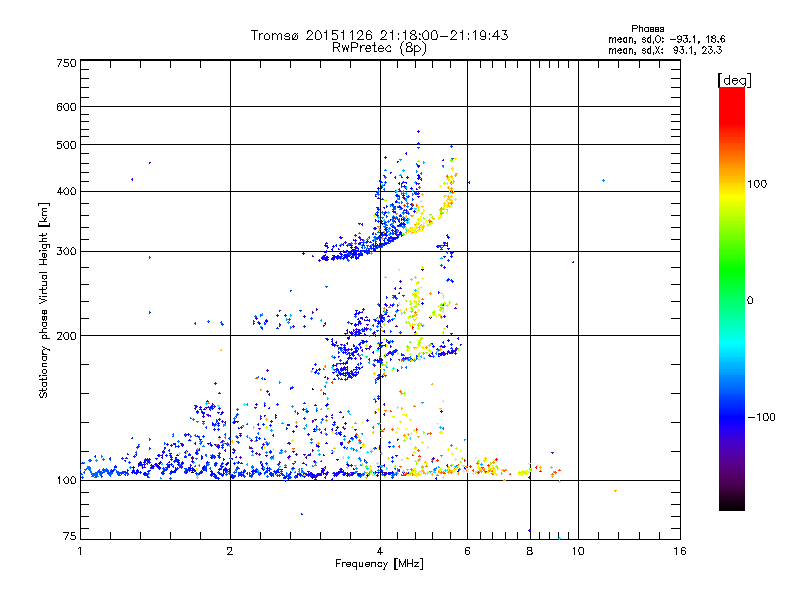The width and height of the screenshot is (800, 600).
Task: Click the y-axis label '500'
Action: click(x=67, y=145)
